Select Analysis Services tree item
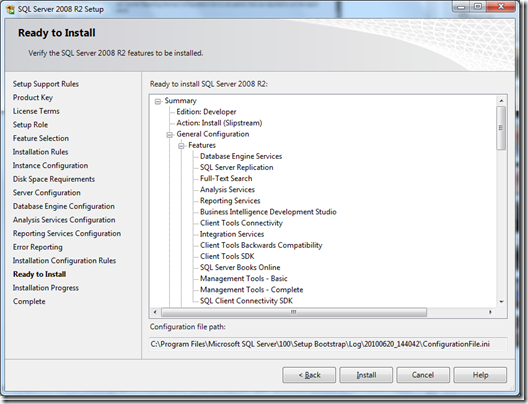 coord(227,190)
